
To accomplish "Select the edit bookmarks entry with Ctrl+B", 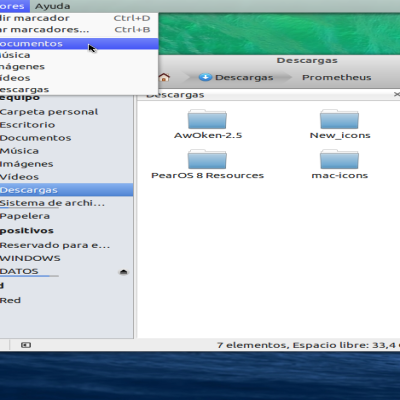I will [x=79, y=30].
